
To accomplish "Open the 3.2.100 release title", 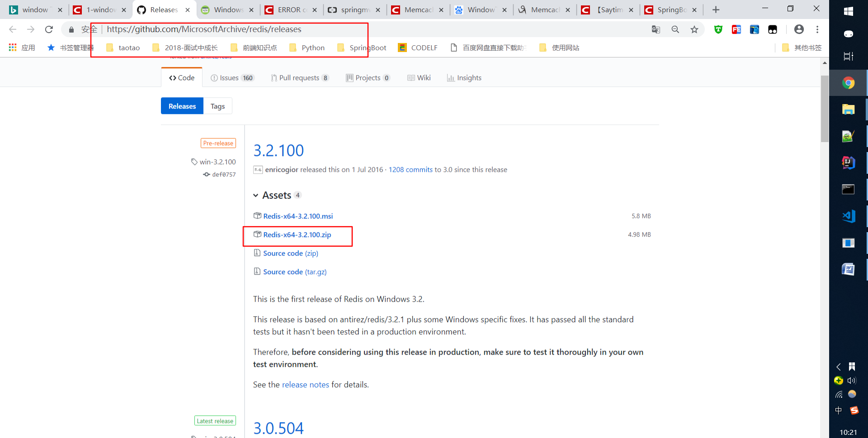I will click(x=278, y=150).
